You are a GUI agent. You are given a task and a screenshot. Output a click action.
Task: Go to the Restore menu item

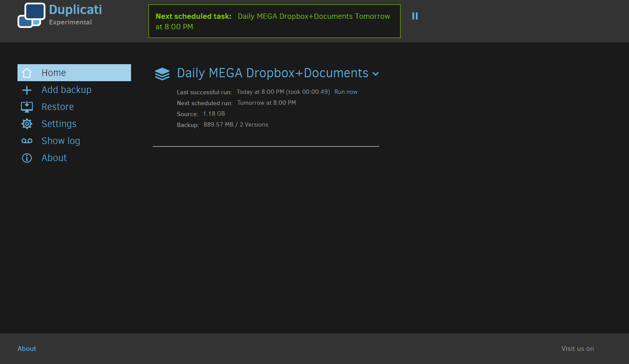[74, 107]
